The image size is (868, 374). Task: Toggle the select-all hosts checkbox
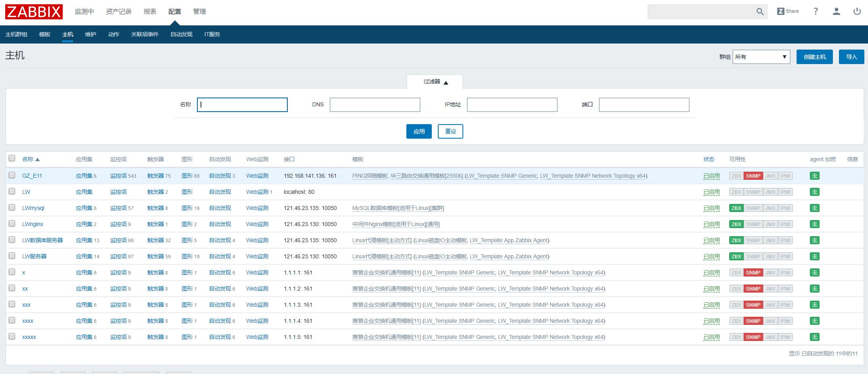tap(12, 158)
